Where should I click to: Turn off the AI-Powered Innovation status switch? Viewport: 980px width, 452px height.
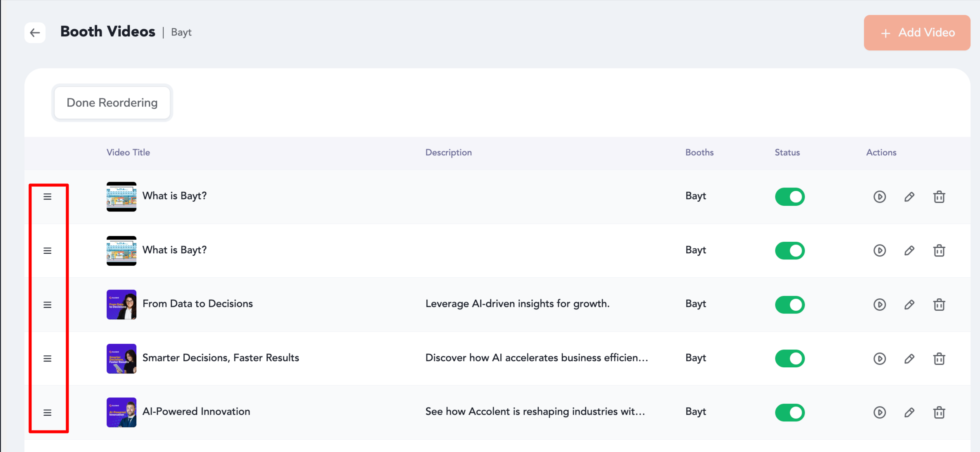pyautogui.click(x=790, y=412)
